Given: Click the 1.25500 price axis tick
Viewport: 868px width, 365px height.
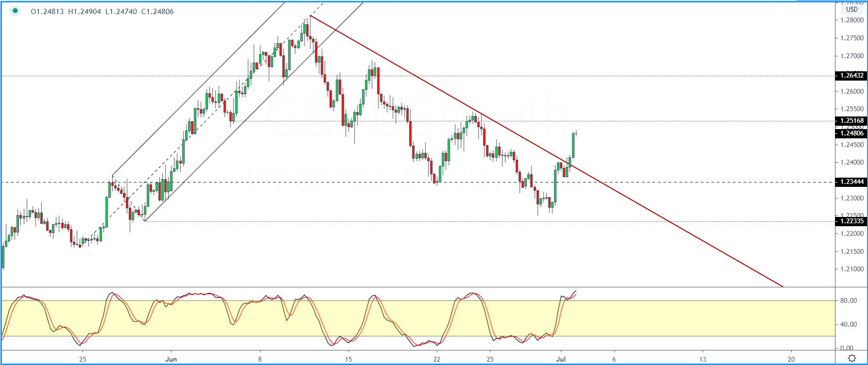Looking at the screenshot, I should coord(852,109).
